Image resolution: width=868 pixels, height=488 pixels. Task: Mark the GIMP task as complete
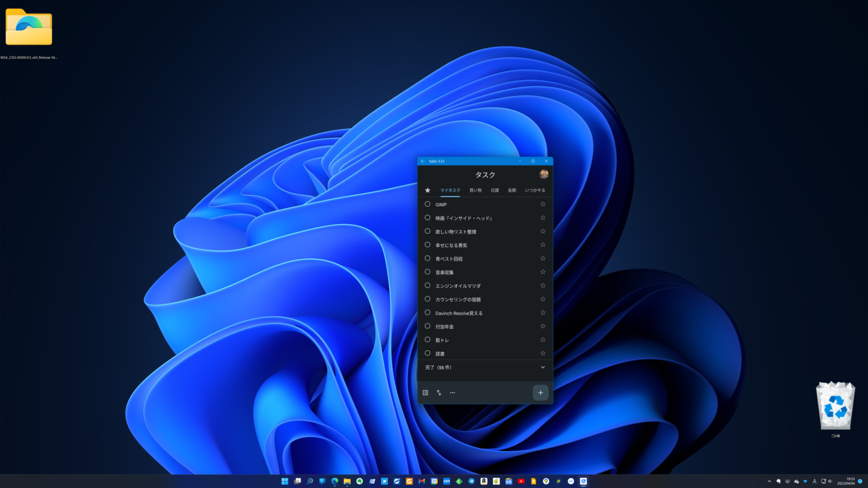(427, 204)
